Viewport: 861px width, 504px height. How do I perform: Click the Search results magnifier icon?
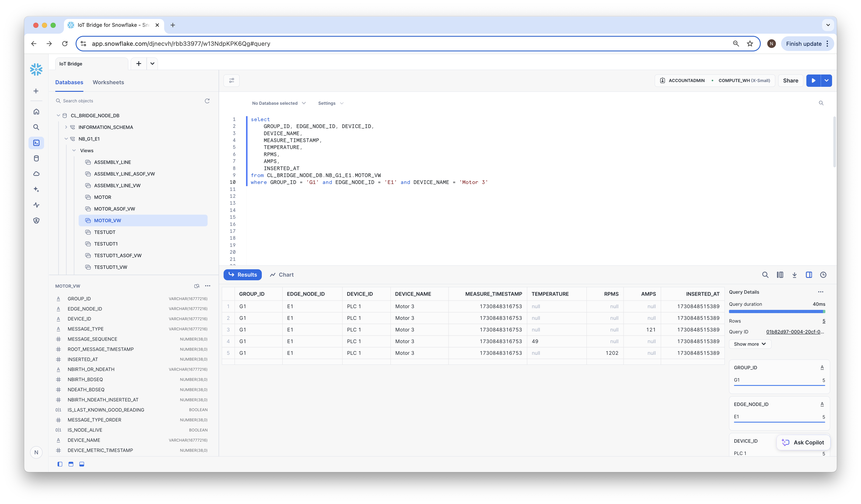pyautogui.click(x=765, y=275)
